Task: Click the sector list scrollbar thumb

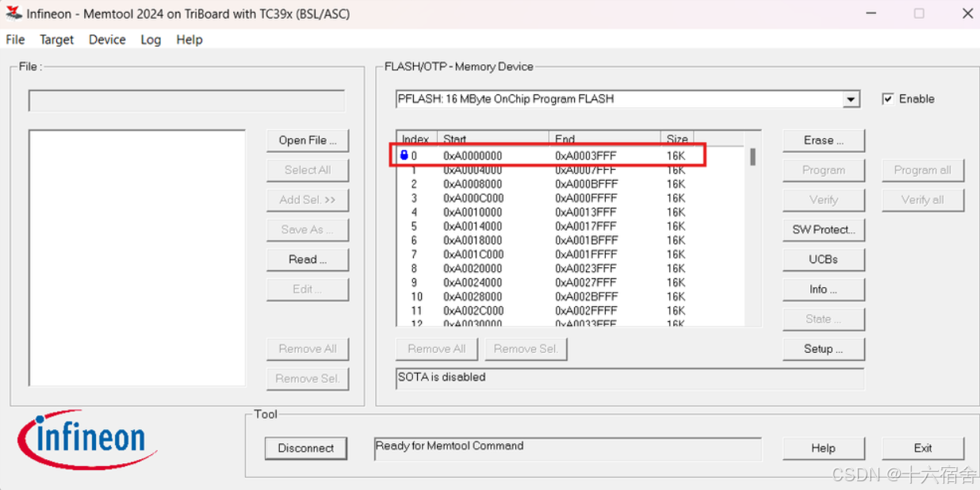Action: 752,157
